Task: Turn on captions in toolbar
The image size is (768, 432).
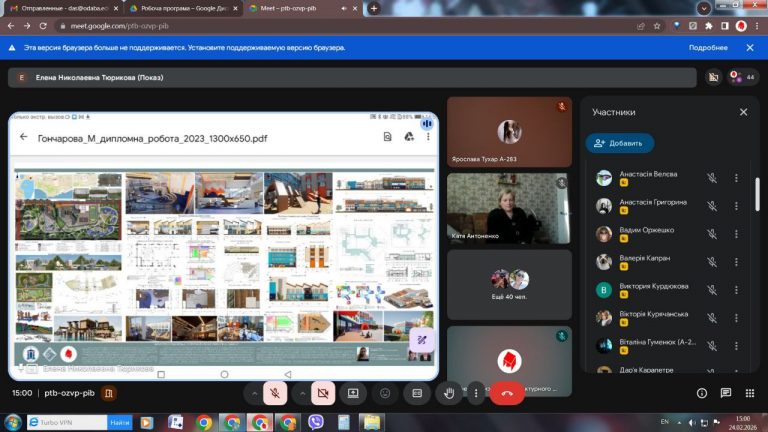Action: (418, 394)
